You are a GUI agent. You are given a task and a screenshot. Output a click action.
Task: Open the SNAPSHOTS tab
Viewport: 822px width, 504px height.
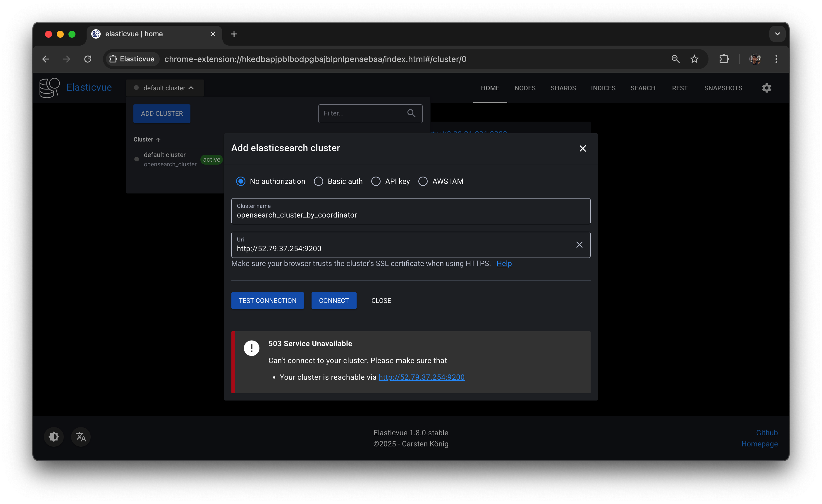[723, 88]
